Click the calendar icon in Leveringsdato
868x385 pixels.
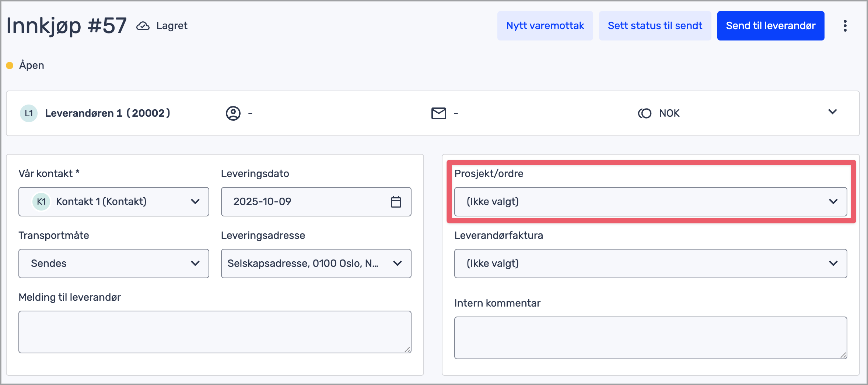(x=396, y=202)
